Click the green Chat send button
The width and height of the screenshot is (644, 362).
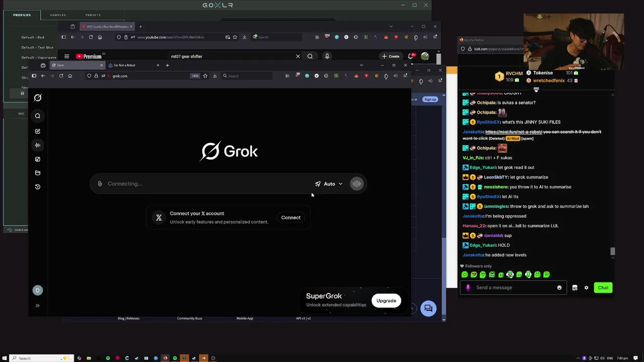(603, 288)
